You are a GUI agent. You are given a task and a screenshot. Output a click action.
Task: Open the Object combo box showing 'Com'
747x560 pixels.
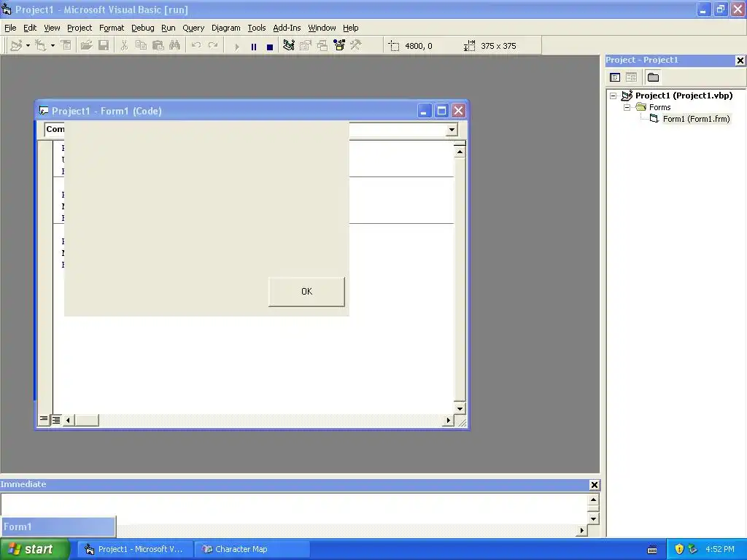click(54, 130)
